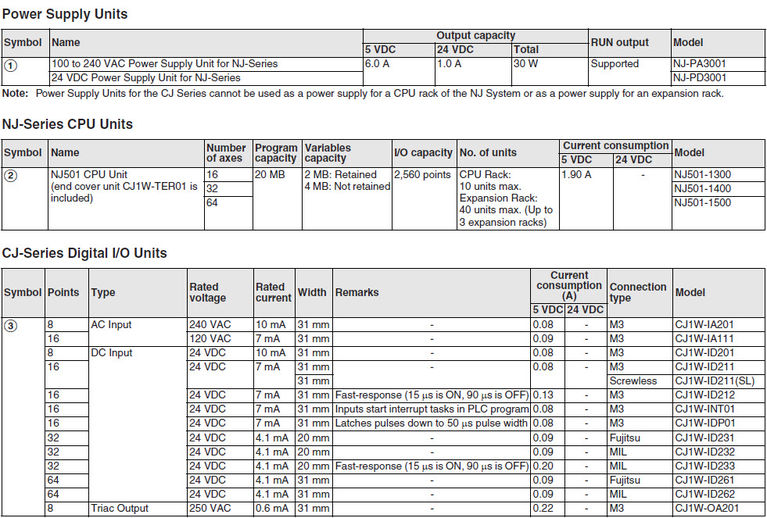Image resolution: width=767 pixels, height=518 pixels.
Task: Click model number CJ1W-ID211(SL)
Action: (x=716, y=381)
